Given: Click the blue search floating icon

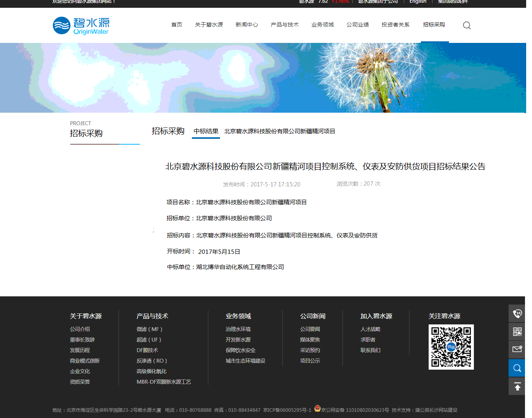Looking at the screenshot, I should tap(517, 368).
